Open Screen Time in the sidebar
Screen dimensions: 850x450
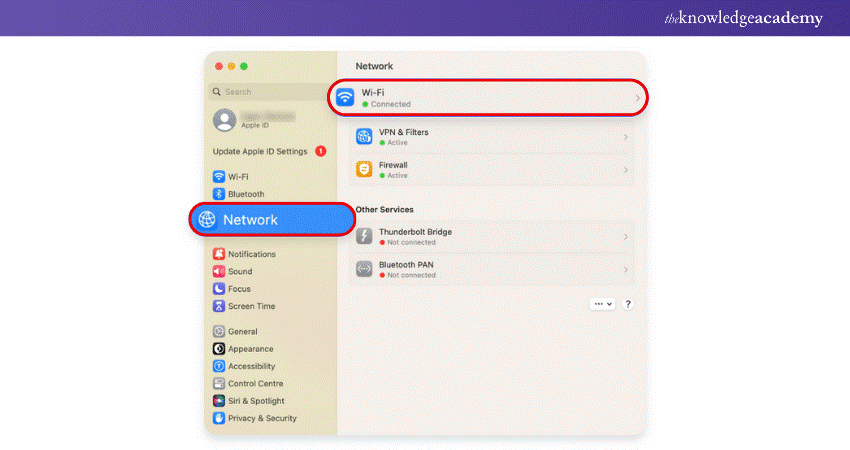[x=250, y=306]
